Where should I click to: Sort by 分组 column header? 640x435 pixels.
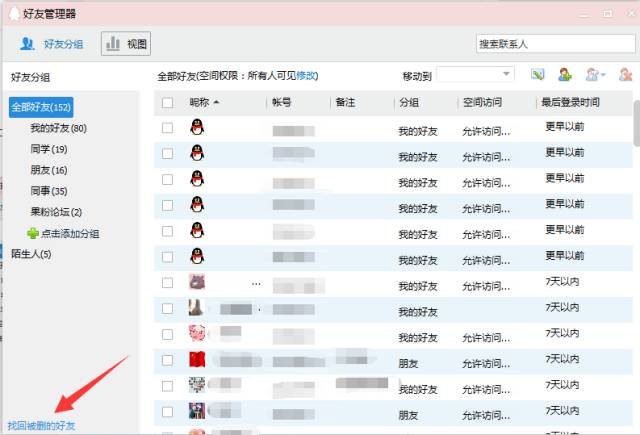pos(409,102)
